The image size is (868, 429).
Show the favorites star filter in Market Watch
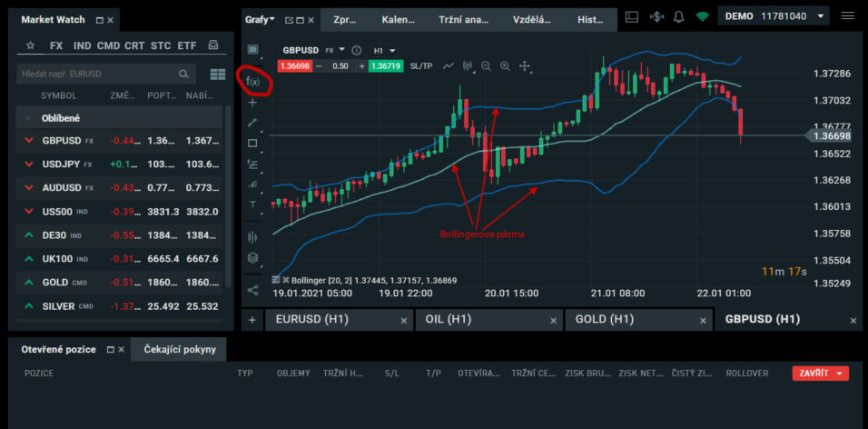click(31, 45)
